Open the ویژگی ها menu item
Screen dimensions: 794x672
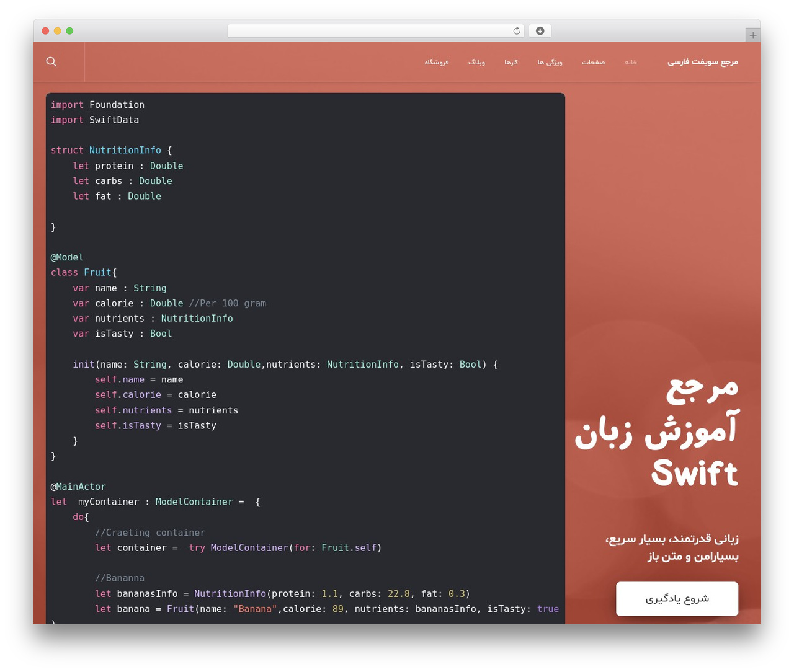point(550,62)
